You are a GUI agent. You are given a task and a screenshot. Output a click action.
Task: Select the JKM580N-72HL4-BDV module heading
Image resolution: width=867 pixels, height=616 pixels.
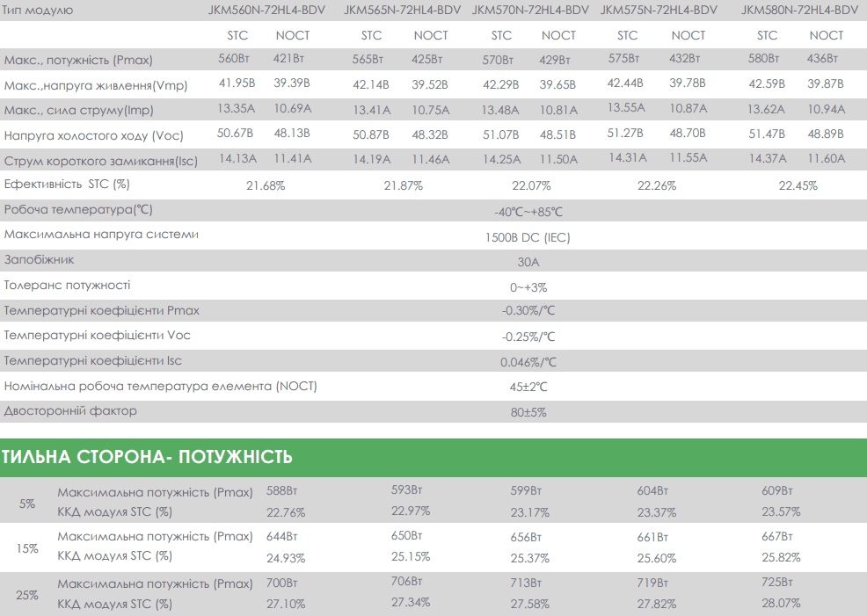[x=799, y=11]
